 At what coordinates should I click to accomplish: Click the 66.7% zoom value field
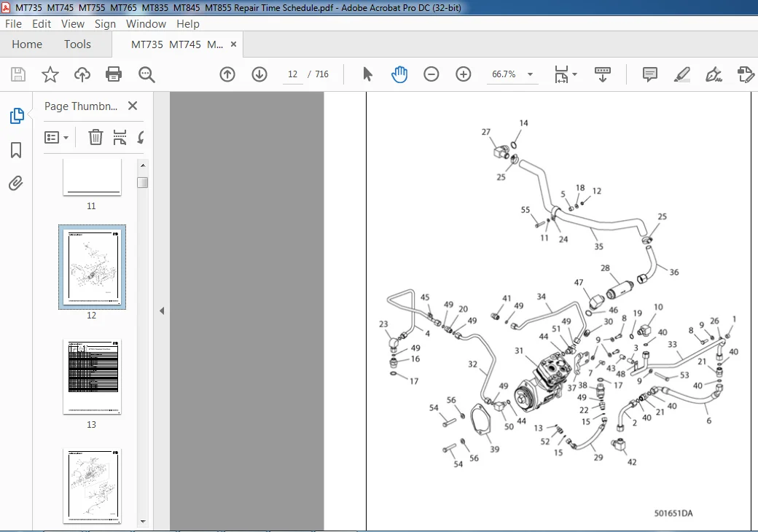point(504,74)
